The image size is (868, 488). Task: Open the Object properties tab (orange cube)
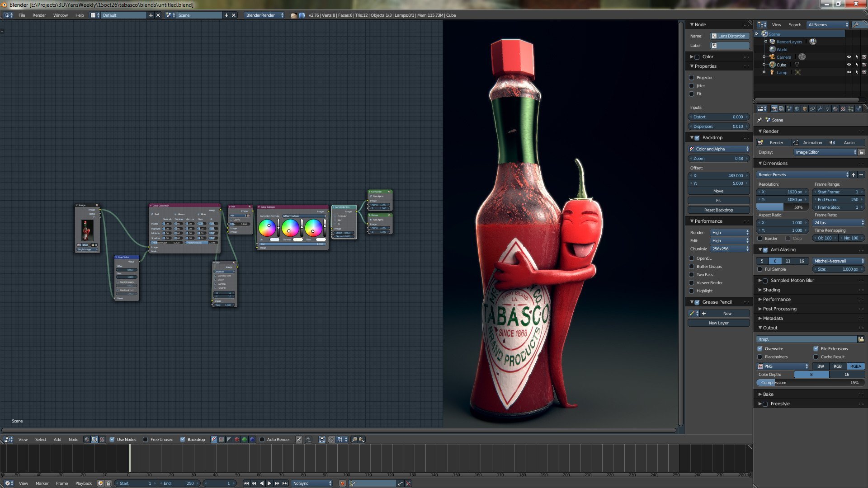pos(805,109)
